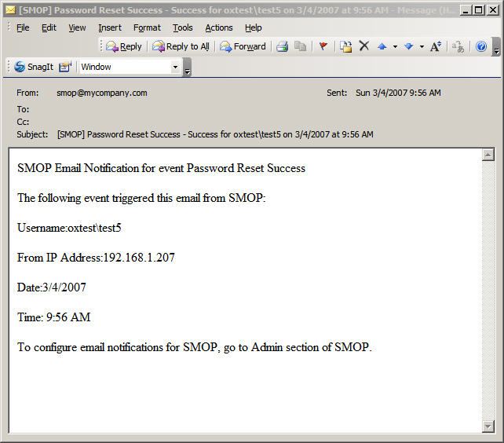Go to next item with down arrow
504x443 pixels.
pyautogui.click(x=409, y=46)
